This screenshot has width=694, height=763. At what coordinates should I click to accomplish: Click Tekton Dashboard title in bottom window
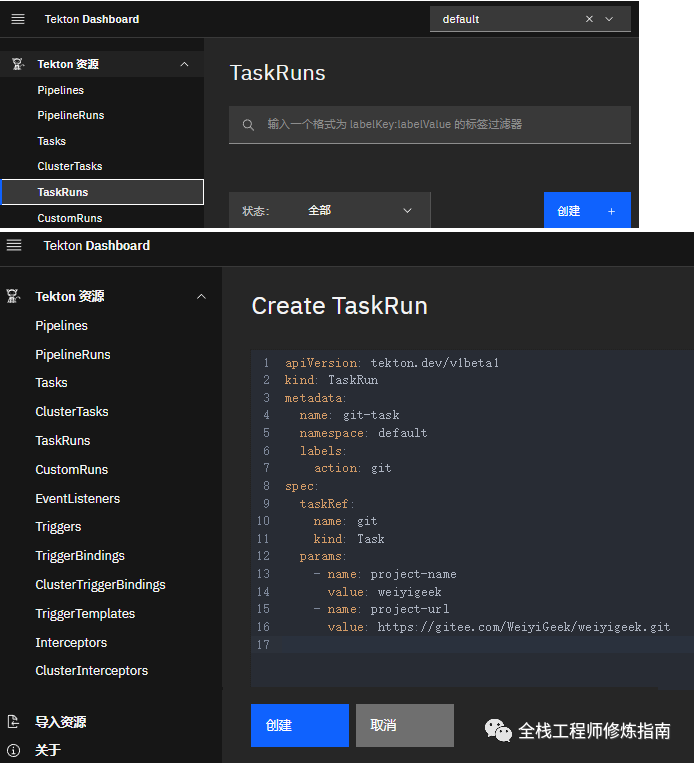pos(97,245)
